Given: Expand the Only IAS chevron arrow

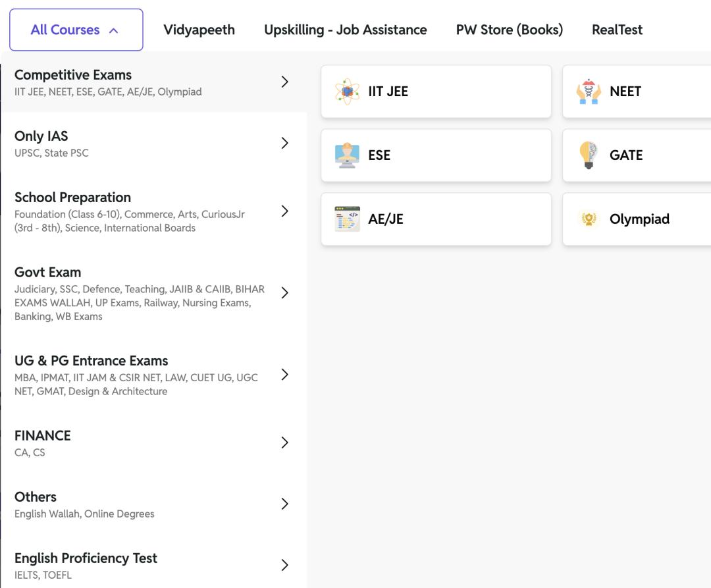Looking at the screenshot, I should tap(284, 143).
